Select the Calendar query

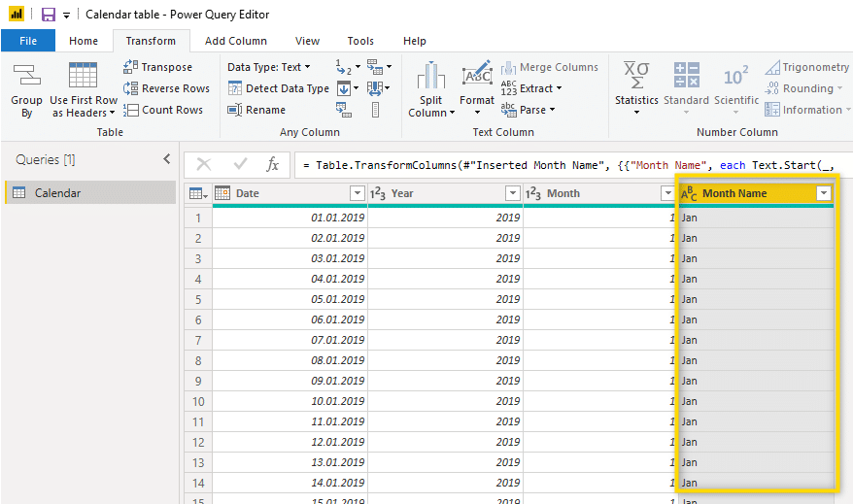pyautogui.click(x=57, y=193)
